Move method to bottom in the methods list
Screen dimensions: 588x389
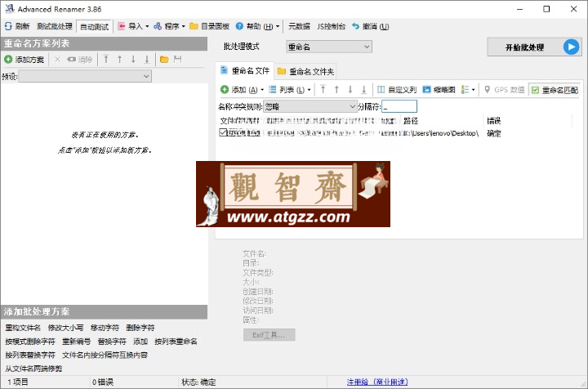point(147,60)
